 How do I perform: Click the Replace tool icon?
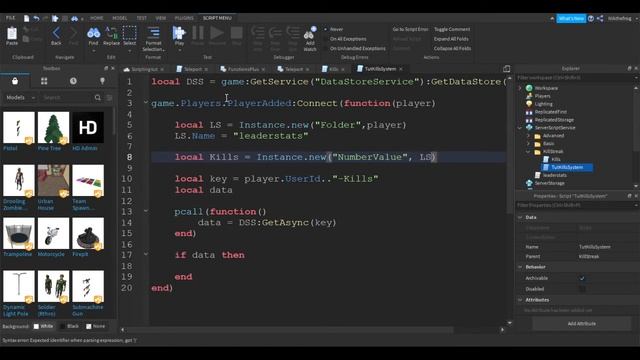pyautogui.click(x=111, y=33)
